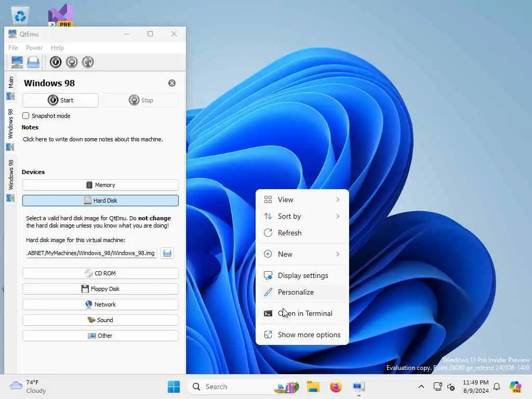Expand the CD ROM device section
Image resolution: width=532 pixels, height=399 pixels.
point(100,273)
